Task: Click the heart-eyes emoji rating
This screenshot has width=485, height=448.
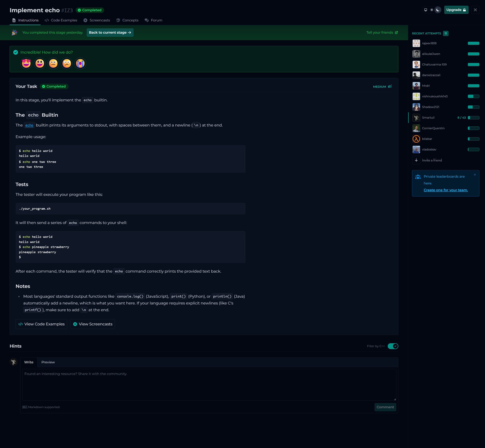Action: [26, 64]
